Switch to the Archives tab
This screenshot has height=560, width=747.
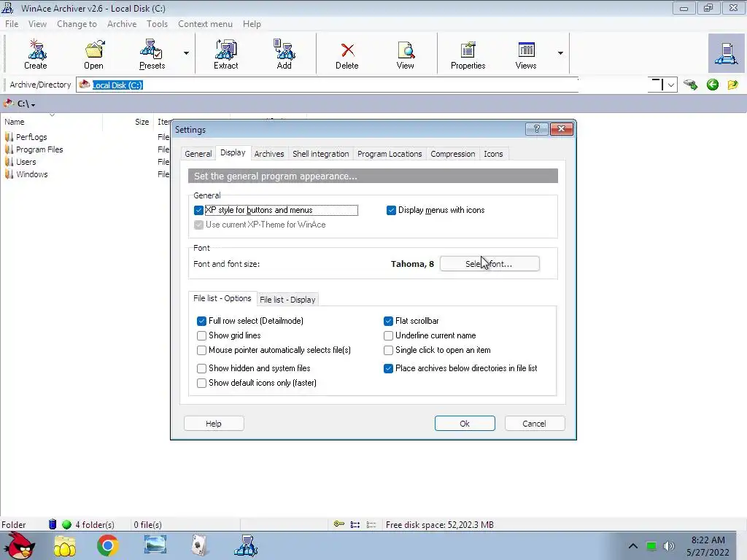[x=269, y=154]
